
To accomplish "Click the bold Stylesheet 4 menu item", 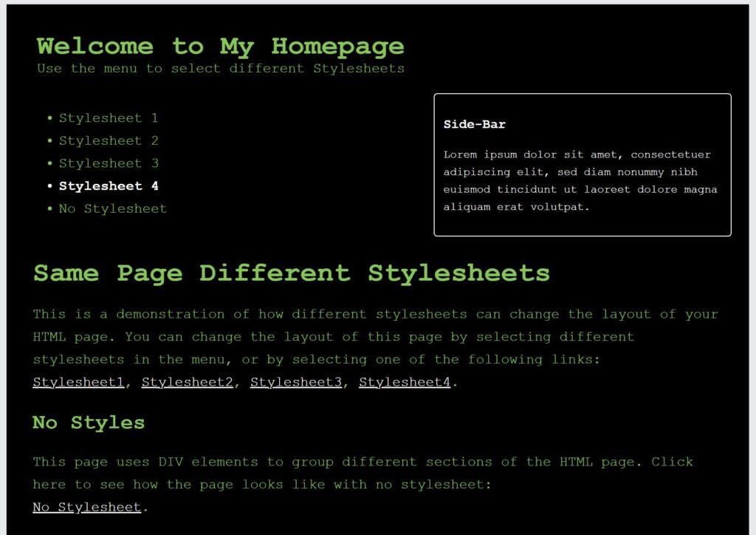I will point(109,186).
